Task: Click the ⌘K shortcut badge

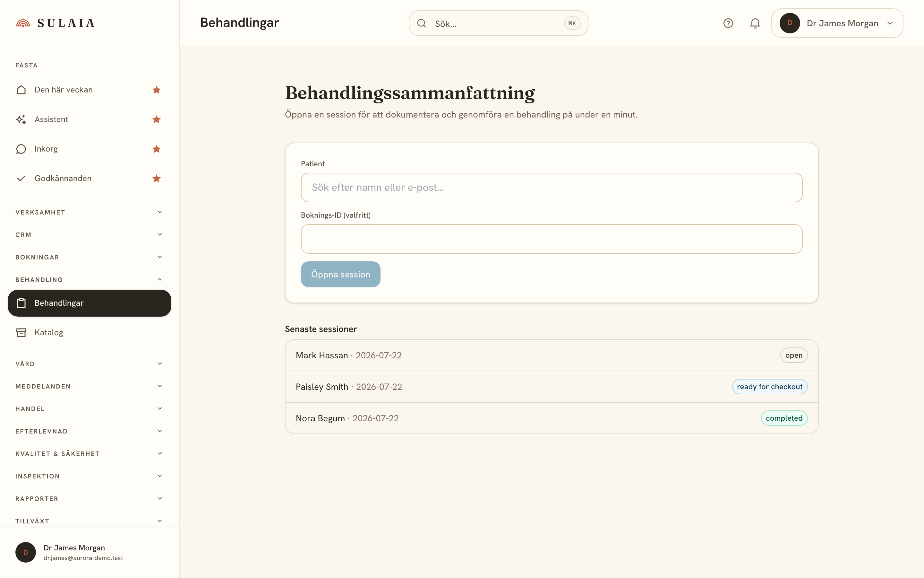Action: click(x=572, y=23)
